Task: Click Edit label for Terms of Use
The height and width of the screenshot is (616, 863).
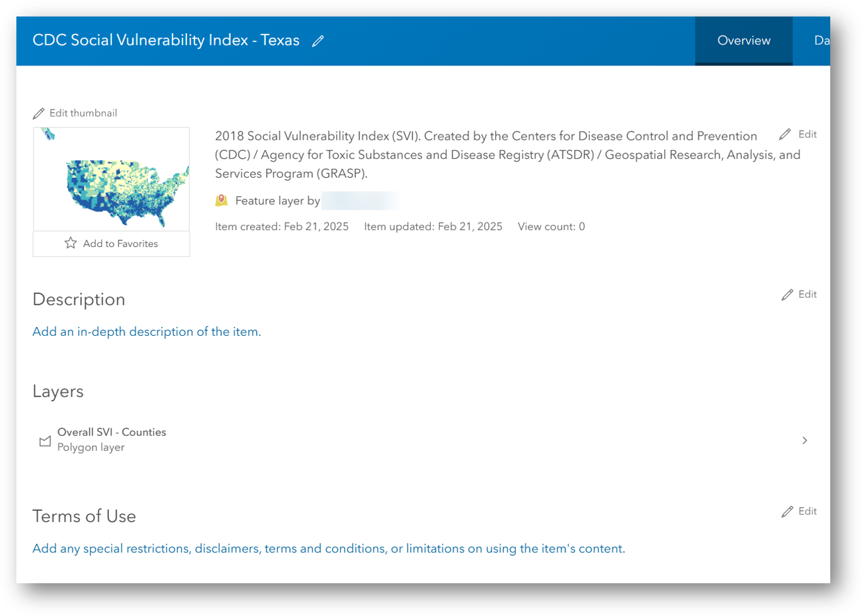Action: tap(808, 511)
